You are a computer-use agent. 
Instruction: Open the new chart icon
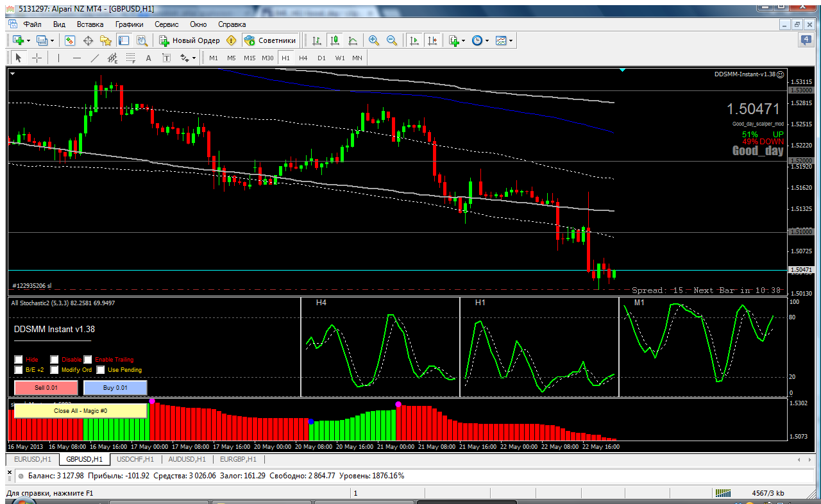(17, 40)
